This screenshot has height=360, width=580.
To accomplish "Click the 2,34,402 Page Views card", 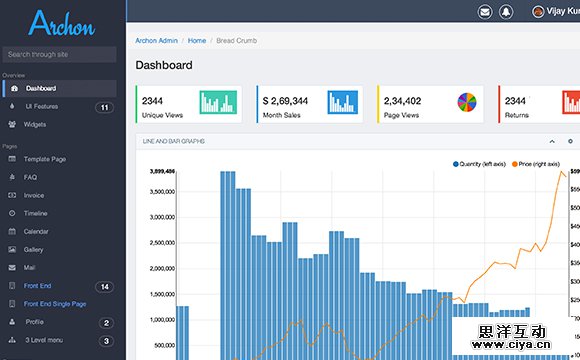I will point(431,104).
